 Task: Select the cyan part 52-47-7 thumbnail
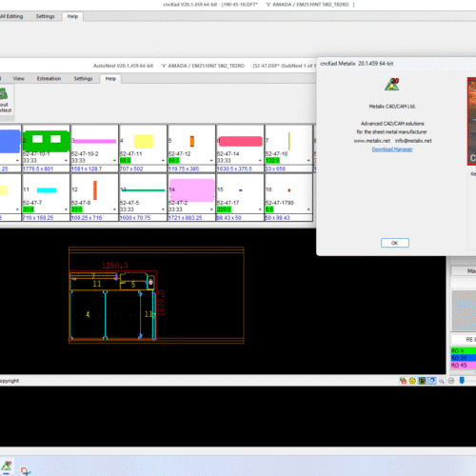point(47,190)
